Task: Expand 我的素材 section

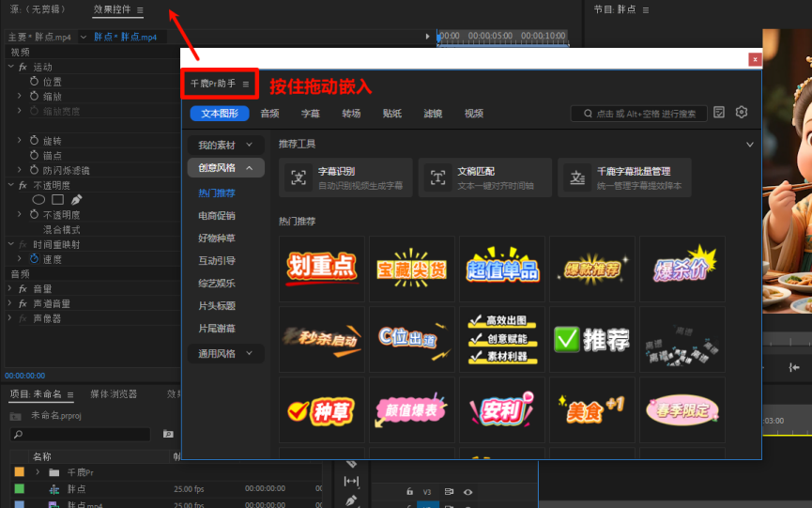Action: (226, 145)
